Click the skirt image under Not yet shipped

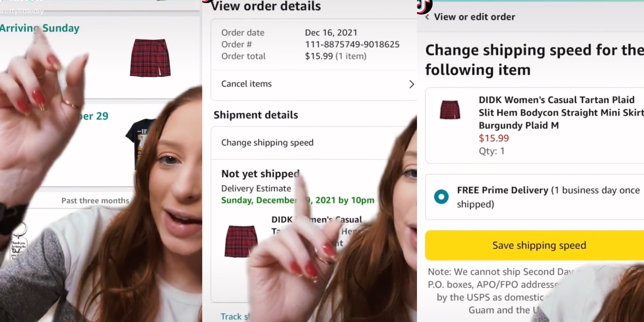coord(241,241)
